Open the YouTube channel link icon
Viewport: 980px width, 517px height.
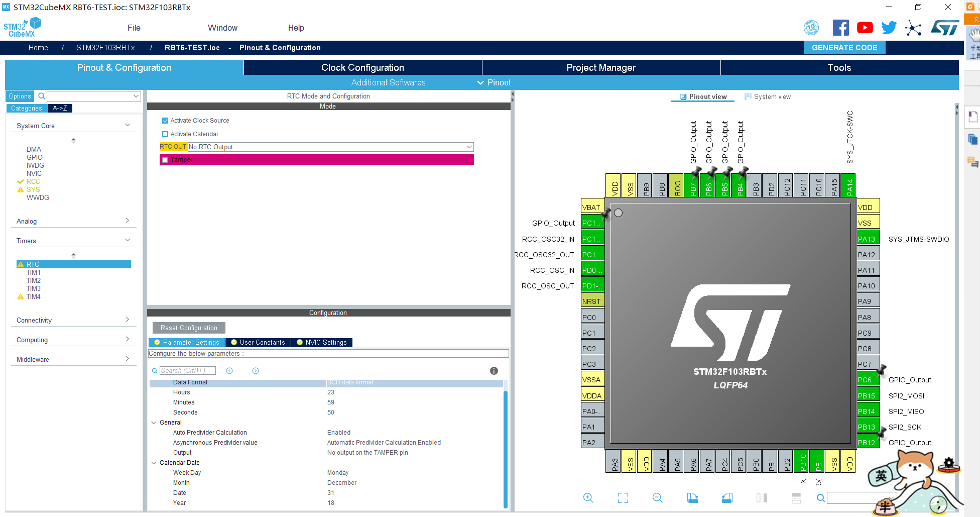pyautogui.click(x=865, y=28)
